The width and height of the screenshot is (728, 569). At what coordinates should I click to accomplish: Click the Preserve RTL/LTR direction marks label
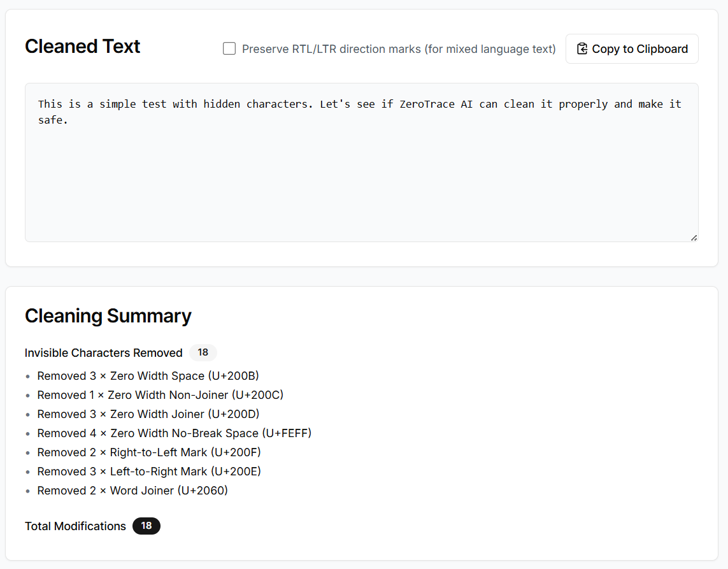[399, 49]
